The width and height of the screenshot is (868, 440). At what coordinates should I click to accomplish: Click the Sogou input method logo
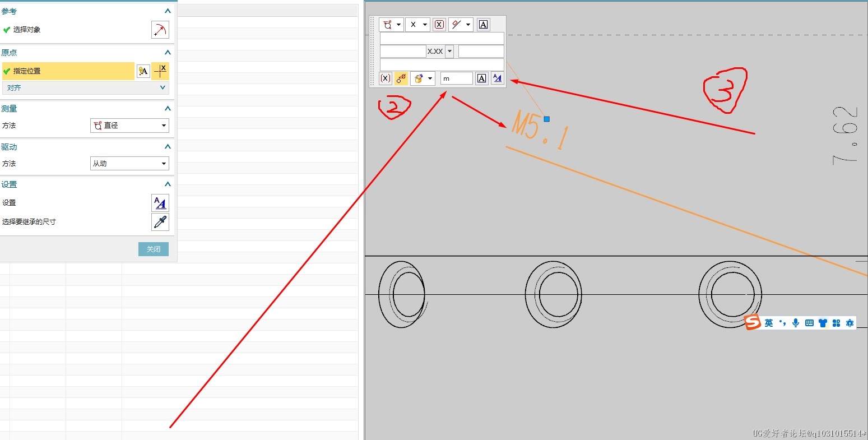[x=752, y=322]
